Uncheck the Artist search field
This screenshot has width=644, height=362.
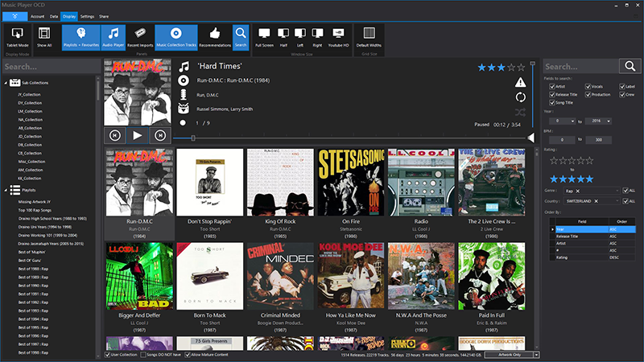click(x=552, y=87)
